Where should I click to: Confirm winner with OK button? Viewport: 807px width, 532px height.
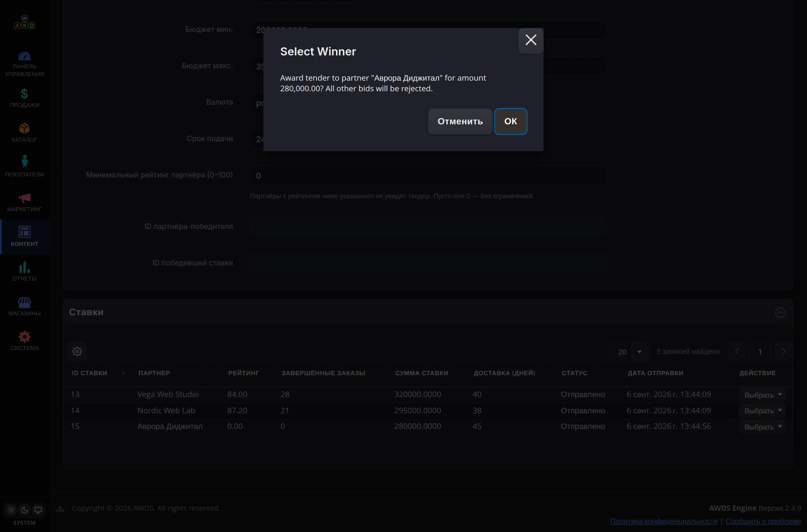[510, 121]
